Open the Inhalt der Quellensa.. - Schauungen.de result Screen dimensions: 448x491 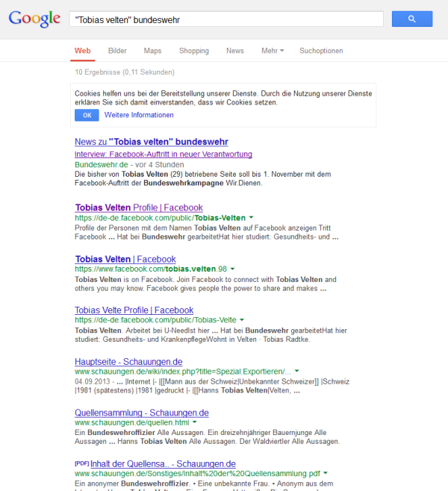click(163, 463)
